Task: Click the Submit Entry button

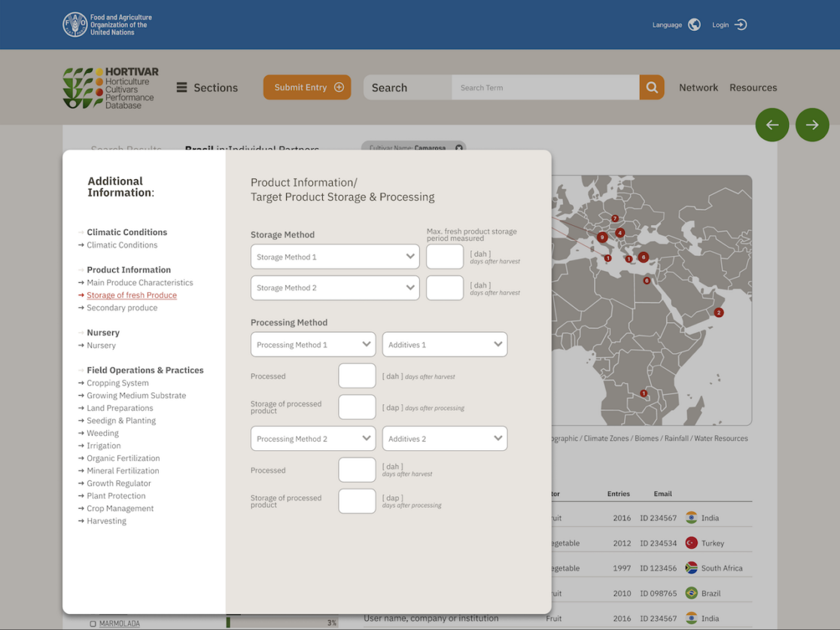Action: (307, 87)
